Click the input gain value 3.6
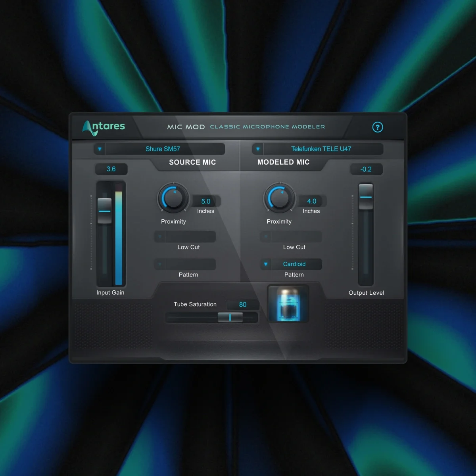 (111, 169)
